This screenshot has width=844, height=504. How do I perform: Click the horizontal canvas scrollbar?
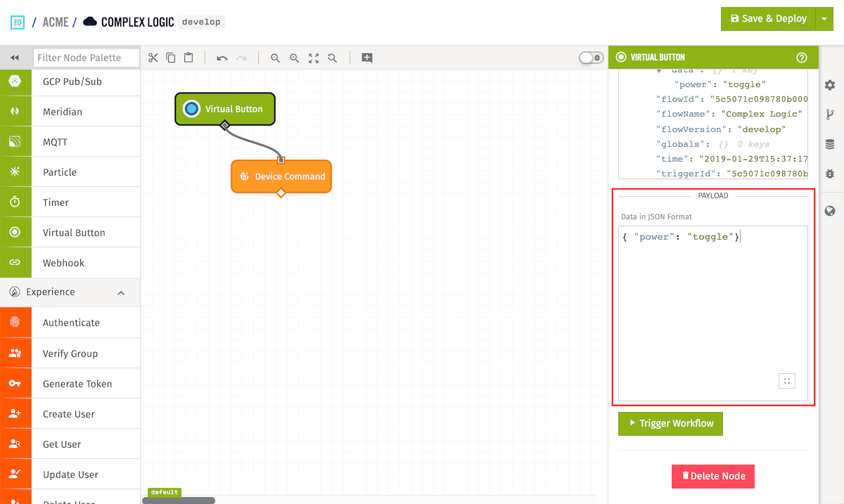click(179, 500)
